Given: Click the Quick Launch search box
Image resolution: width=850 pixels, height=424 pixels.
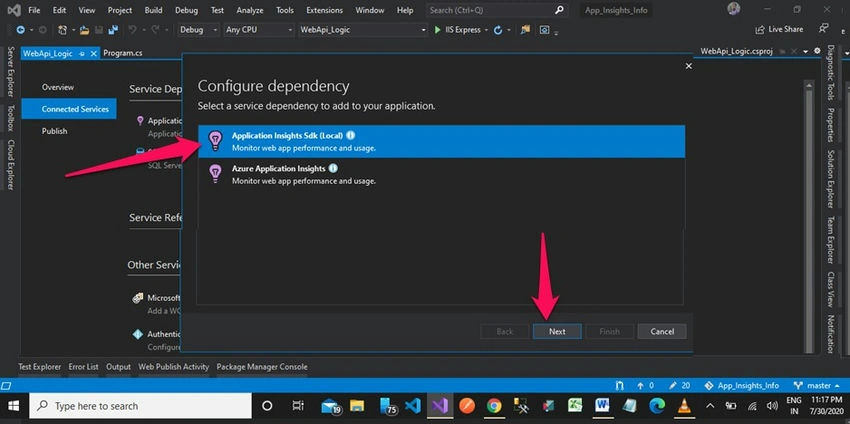Looking at the screenshot, I should pyautogui.click(x=497, y=10).
